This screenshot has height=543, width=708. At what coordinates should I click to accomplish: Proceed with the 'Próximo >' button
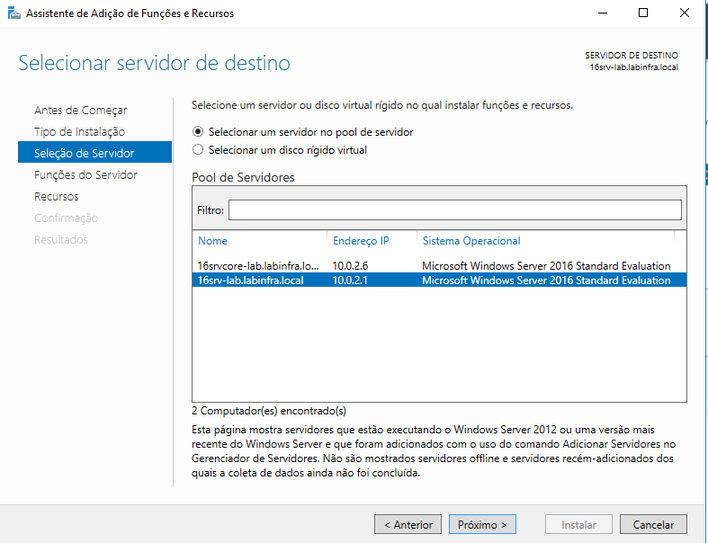pos(482,524)
